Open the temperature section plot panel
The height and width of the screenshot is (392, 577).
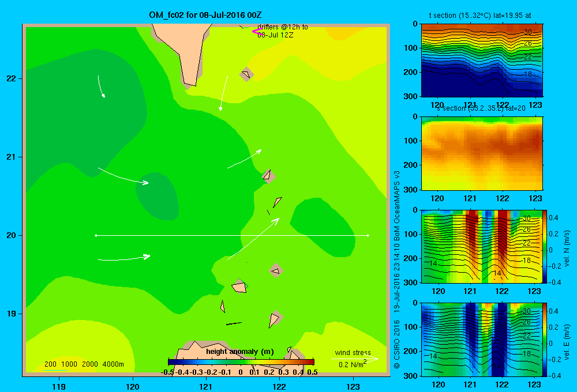pyautogui.click(x=482, y=60)
